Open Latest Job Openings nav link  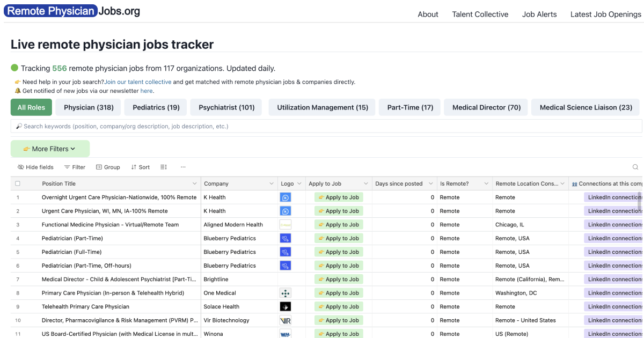[x=605, y=14]
